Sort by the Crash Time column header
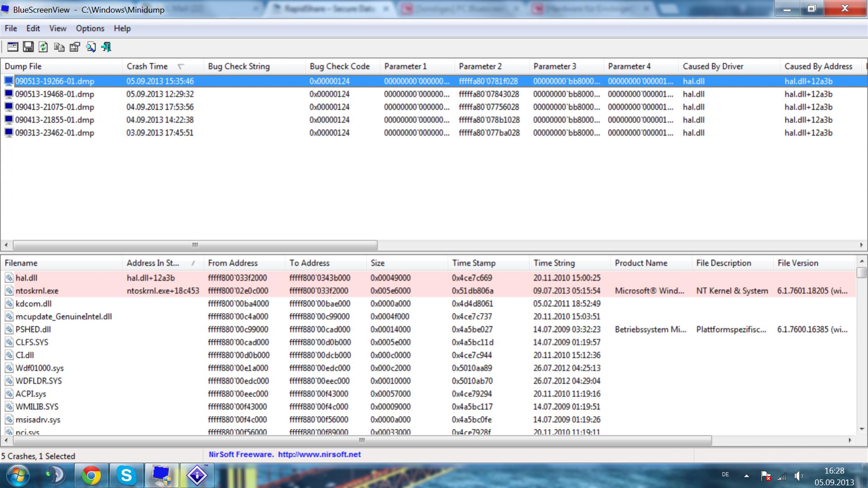Viewport: 868px width, 488px height. tap(163, 66)
